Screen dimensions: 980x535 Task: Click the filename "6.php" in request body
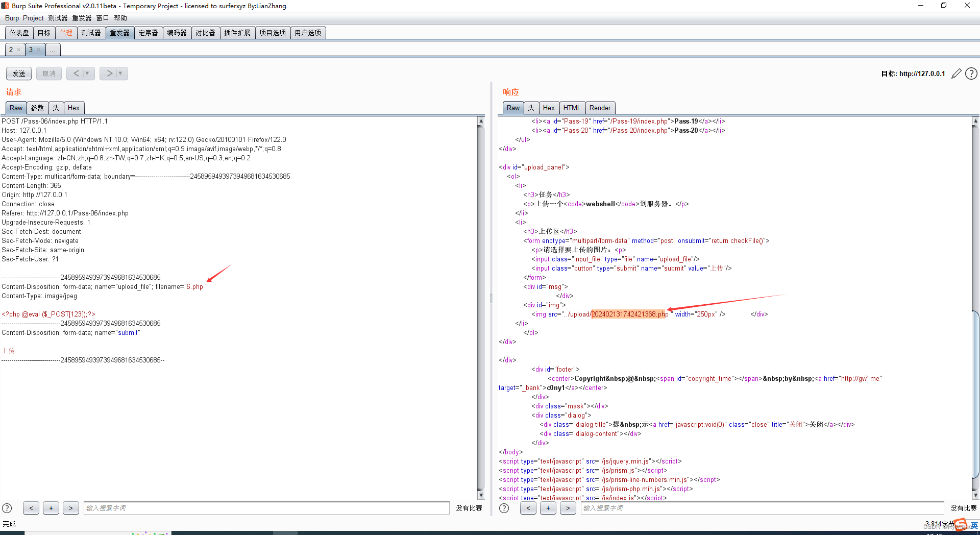coord(194,287)
